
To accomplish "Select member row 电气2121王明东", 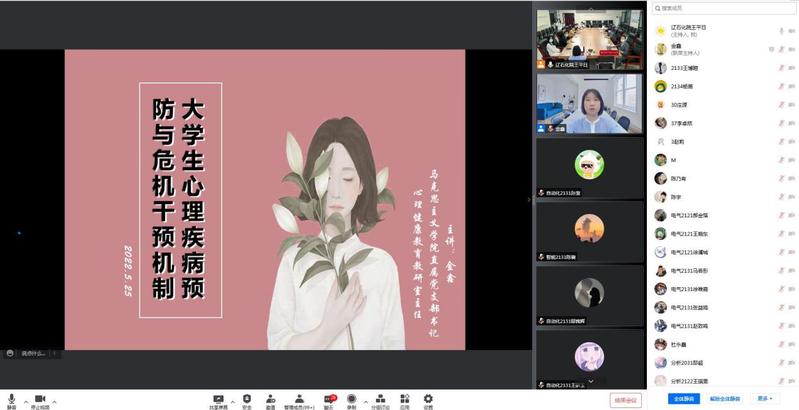I will pyautogui.click(x=725, y=234).
